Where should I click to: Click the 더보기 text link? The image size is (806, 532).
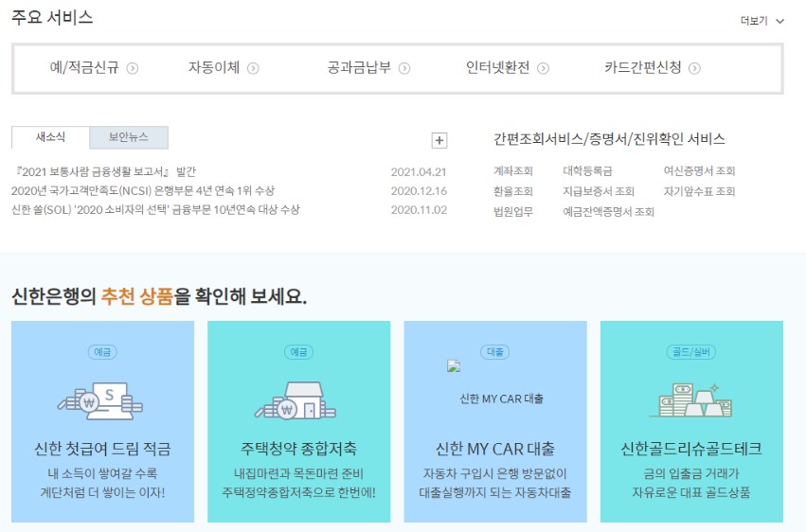click(x=754, y=21)
